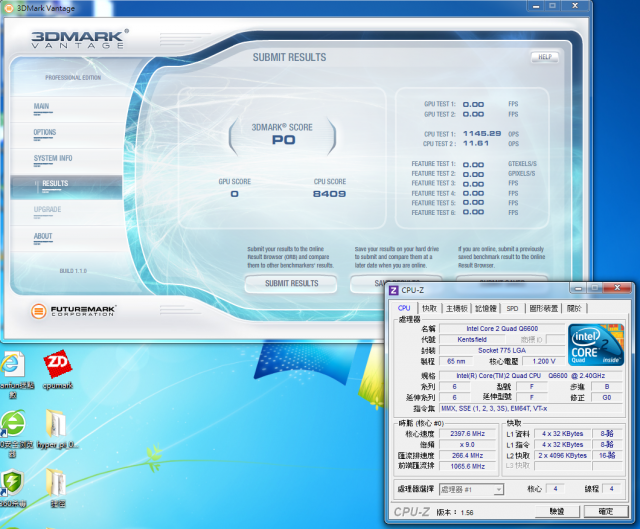Click the SUBMIT RESULTS button

coord(291,284)
